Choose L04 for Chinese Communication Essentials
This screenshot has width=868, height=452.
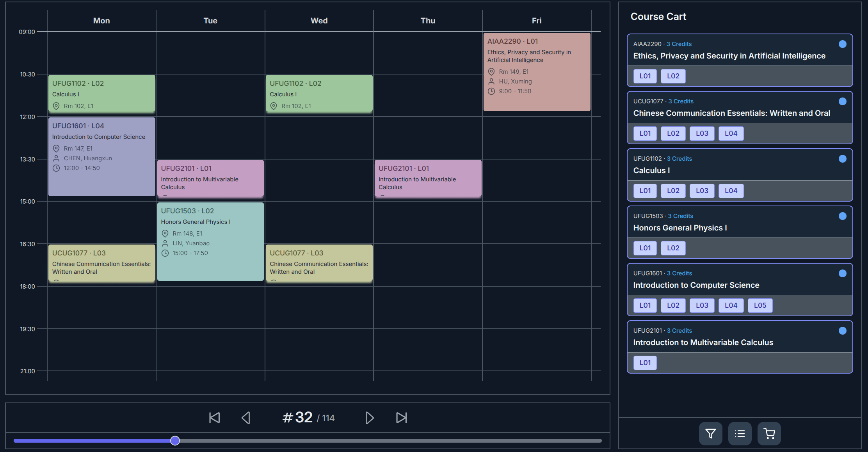pyautogui.click(x=731, y=133)
